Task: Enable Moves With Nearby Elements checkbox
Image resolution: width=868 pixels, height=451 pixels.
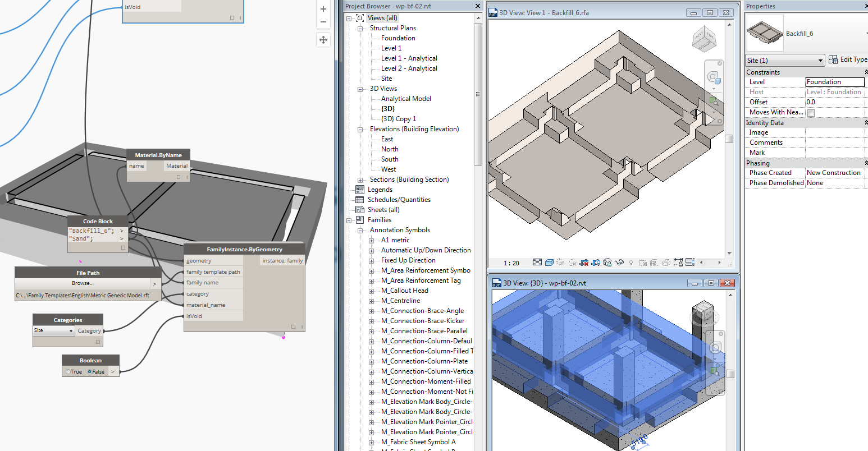Action: pos(812,112)
